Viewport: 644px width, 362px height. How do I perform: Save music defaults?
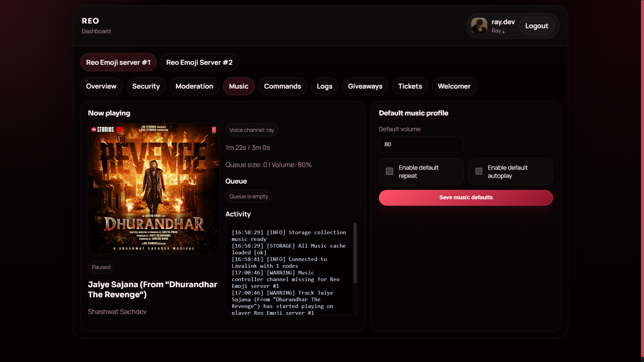466,198
